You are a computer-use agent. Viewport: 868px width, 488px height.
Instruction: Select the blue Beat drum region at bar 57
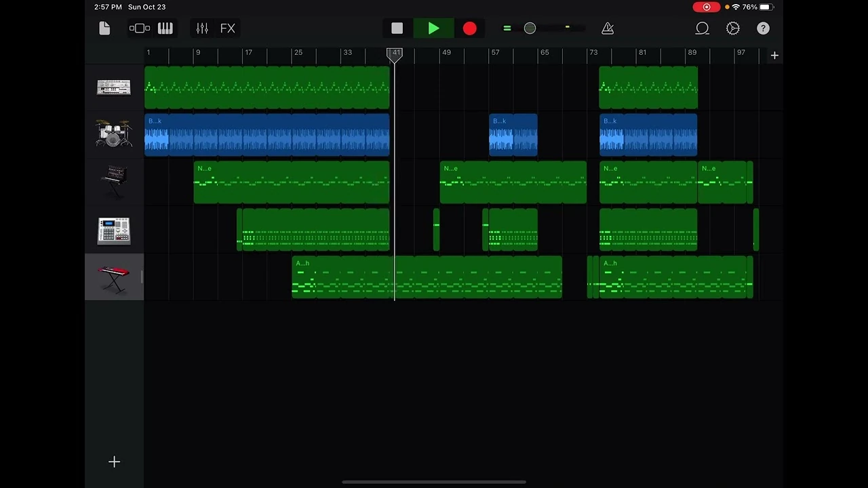(x=513, y=136)
